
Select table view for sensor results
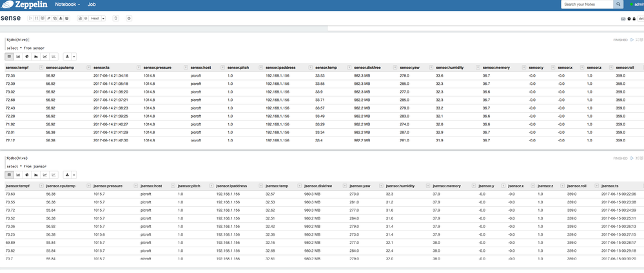click(x=9, y=57)
